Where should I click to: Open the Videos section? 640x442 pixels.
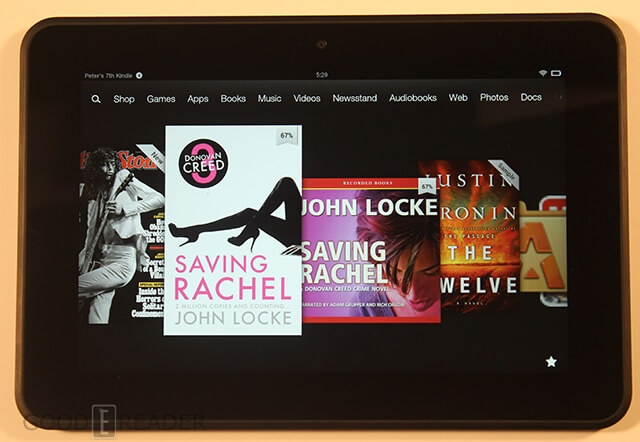tap(307, 98)
